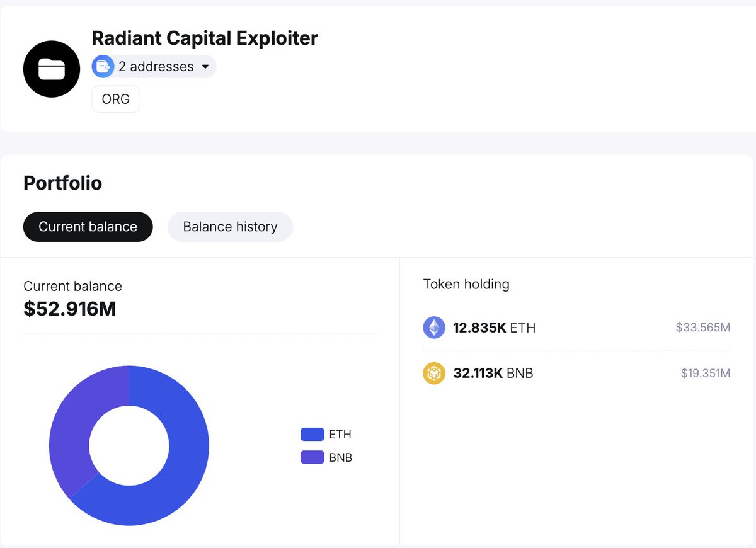The width and height of the screenshot is (756, 548).
Task: Click the gold BNB logo in holdings
Action: pyautogui.click(x=434, y=373)
